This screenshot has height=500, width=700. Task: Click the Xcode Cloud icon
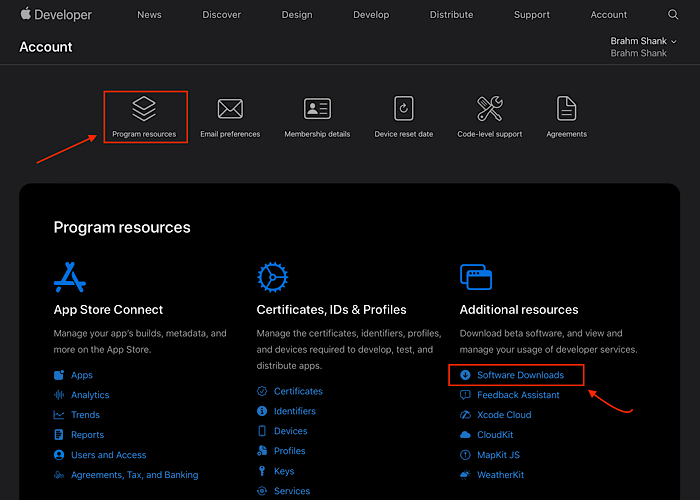point(465,415)
